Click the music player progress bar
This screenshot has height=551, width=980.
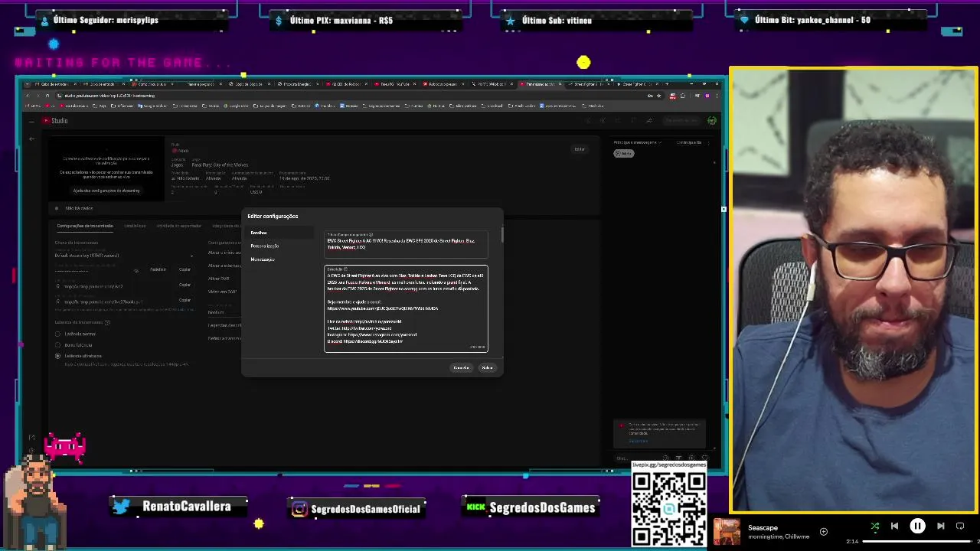918,541
